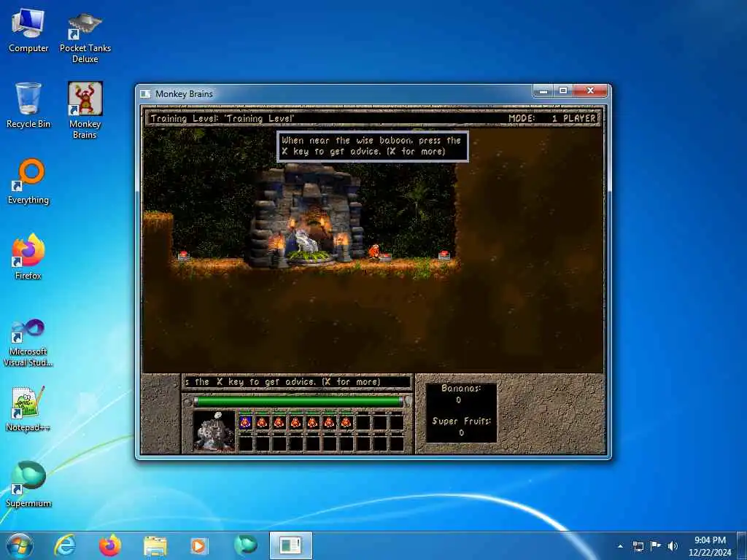This screenshot has width=747, height=560.
Task: Minimize the Monkey Brains window
Action: click(x=543, y=90)
